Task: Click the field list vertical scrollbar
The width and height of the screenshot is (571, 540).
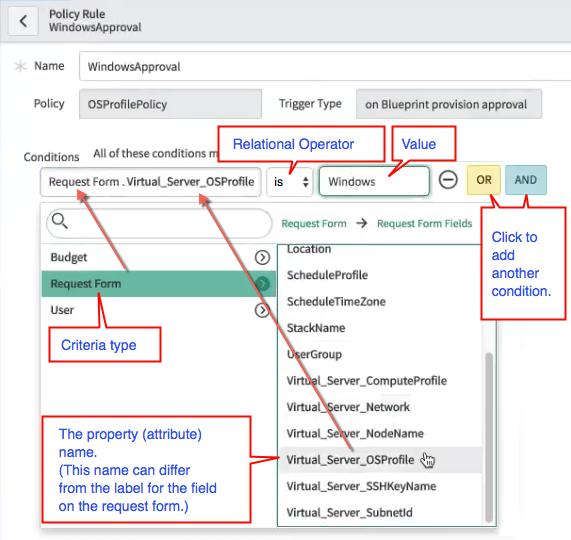Action: pos(489,437)
